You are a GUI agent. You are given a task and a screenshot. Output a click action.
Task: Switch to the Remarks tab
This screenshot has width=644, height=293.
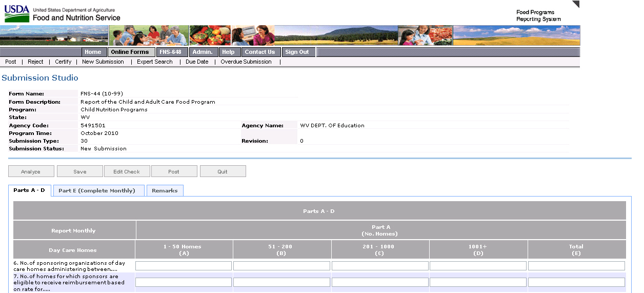point(165,190)
